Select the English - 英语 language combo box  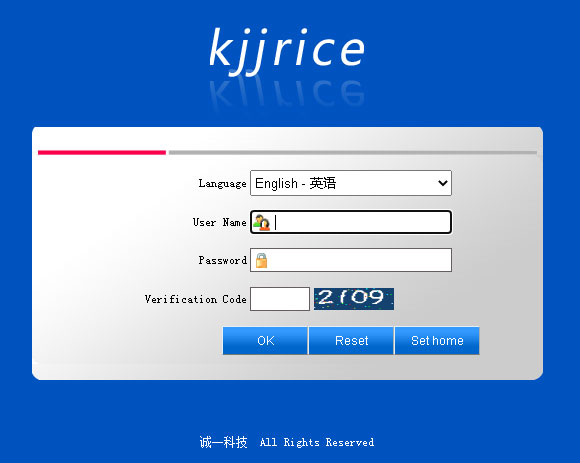351,183
